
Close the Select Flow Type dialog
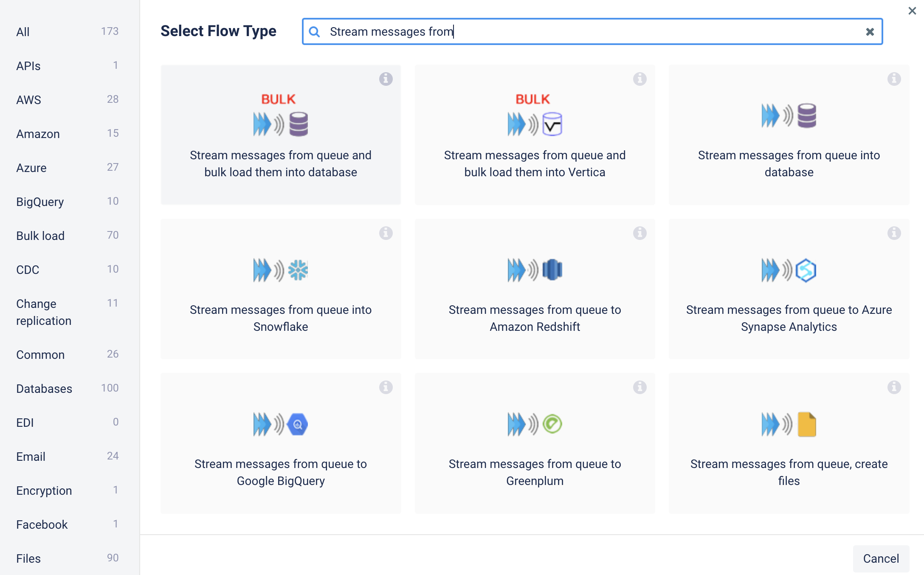point(912,11)
